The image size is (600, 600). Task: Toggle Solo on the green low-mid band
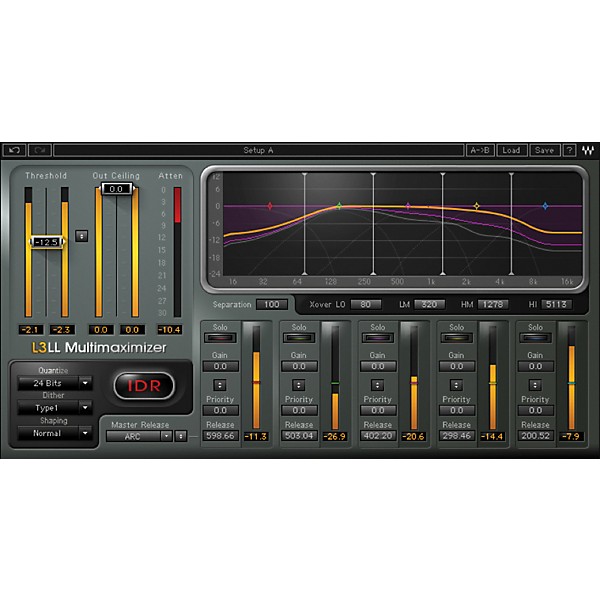299,338
